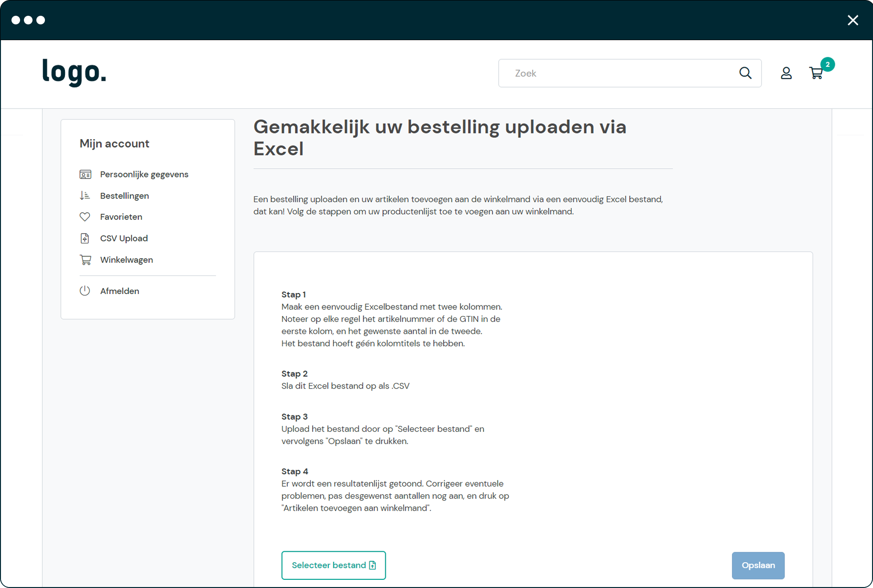Click intro text 'Een bestelling uploaden en uw artikelen'
This screenshot has height=588, width=873.
[327, 199]
